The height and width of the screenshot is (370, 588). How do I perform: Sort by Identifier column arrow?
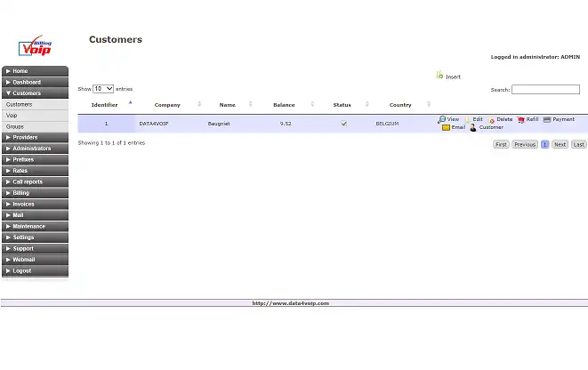130,102
